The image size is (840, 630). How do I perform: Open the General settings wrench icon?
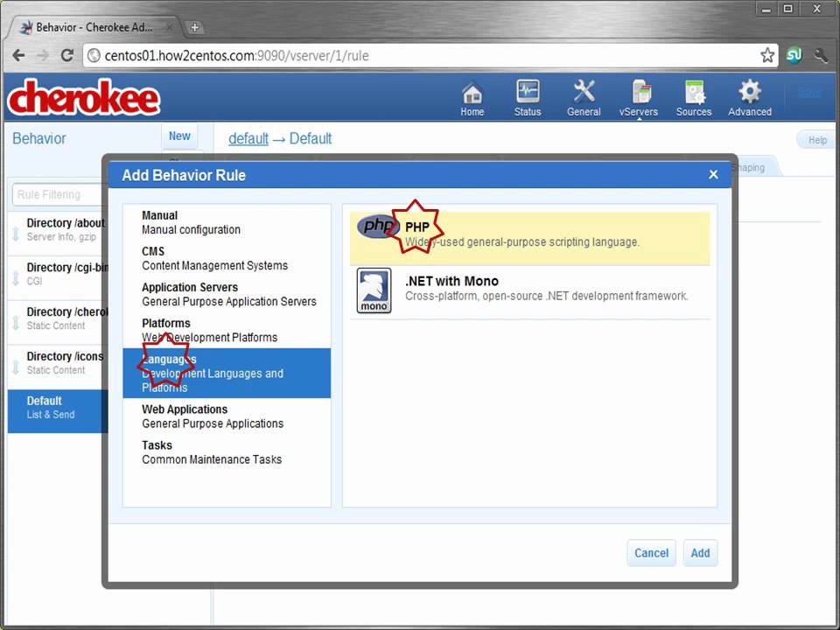[584, 99]
